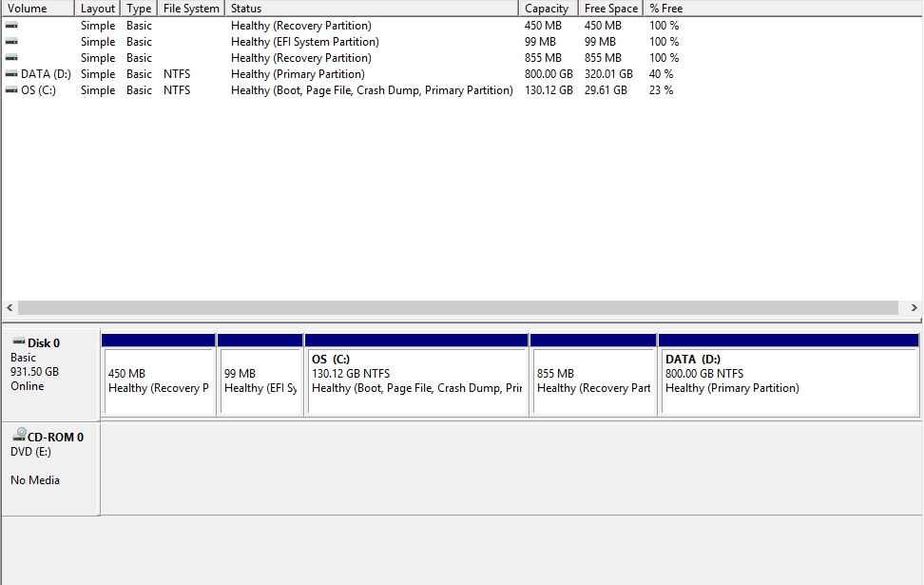Screen dimensions: 924x585
Task: Click the capacity value 800.00 GB in the volume list
Action: click(x=549, y=73)
